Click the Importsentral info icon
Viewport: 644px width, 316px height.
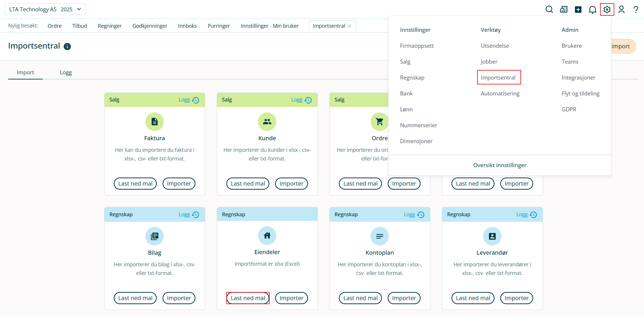pos(67,47)
